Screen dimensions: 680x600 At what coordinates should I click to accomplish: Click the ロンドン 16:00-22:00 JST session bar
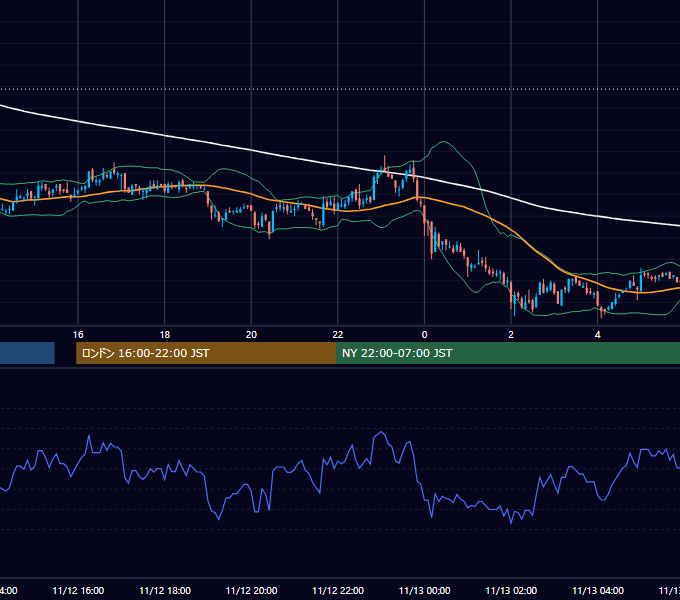(x=206, y=353)
